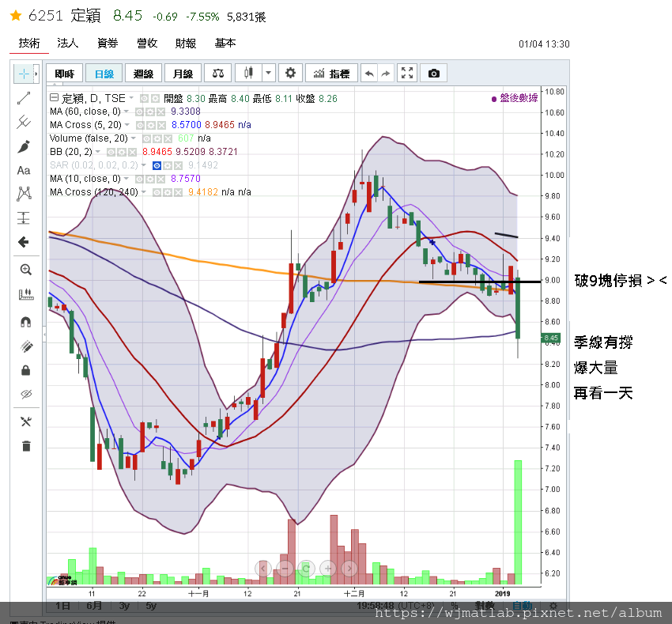Open the object tree tools icon
The width and height of the screenshot is (672, 624).
pyautogui.click(x=26, y=422)
